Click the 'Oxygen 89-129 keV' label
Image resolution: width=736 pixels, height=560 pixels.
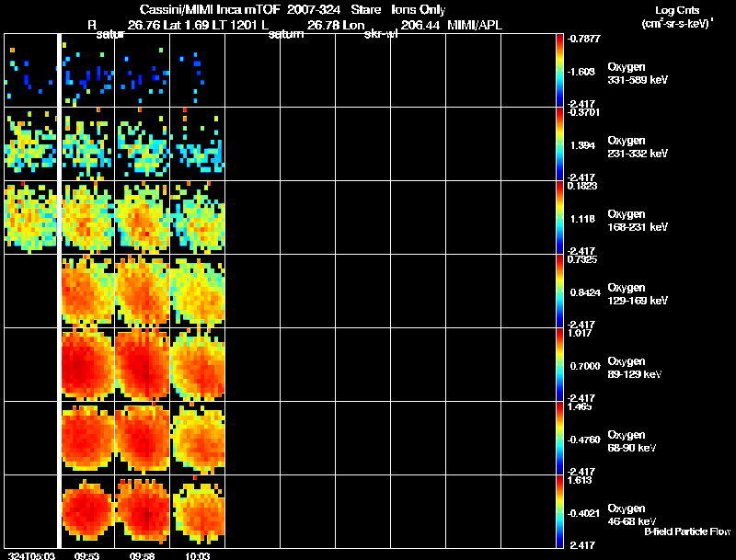pos(635,368)
